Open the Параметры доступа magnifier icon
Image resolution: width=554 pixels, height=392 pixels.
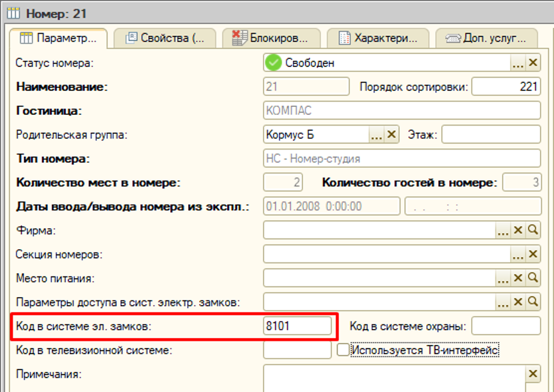533,302
